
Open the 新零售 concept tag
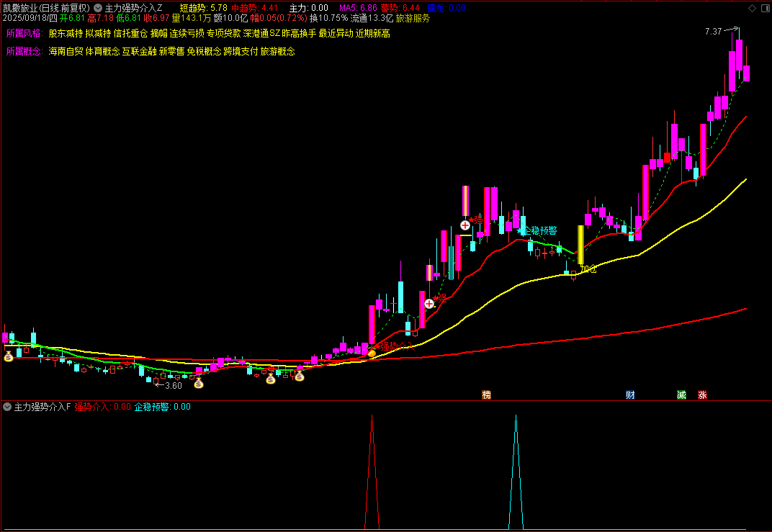[x=172, y=52]
